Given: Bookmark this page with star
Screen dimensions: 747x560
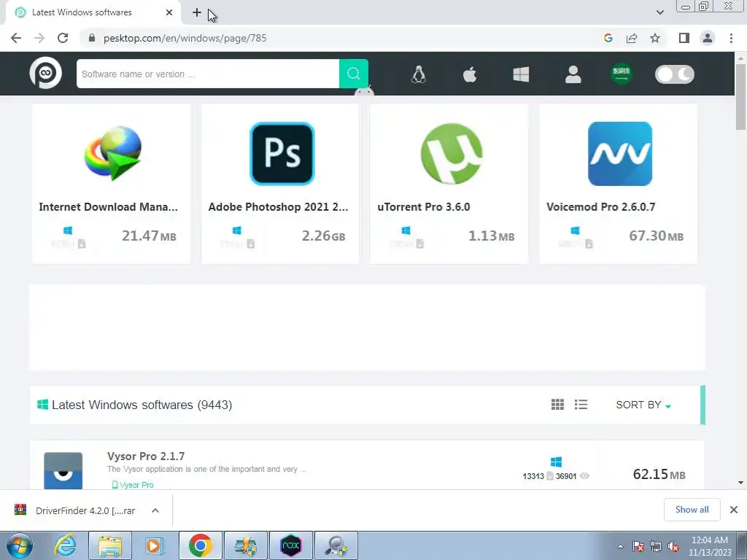Looking at the screenshot, I should click(x=655, y=38).
